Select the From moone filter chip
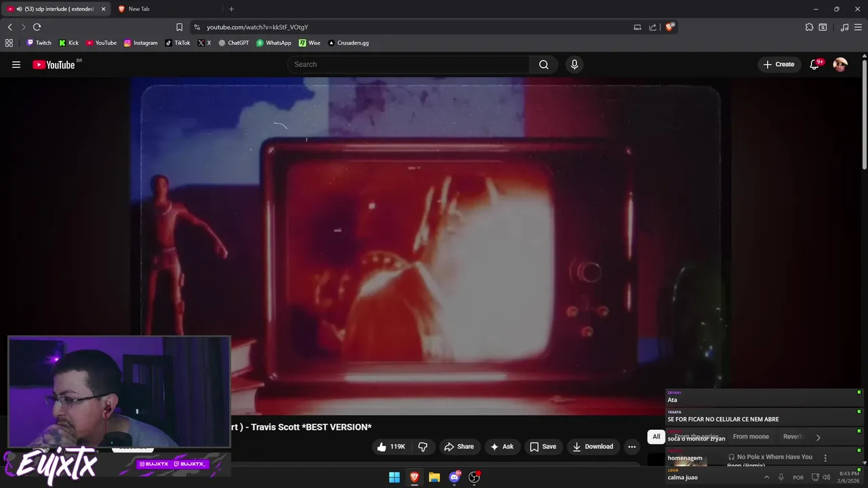868x488 pixels. click(751, 436)
